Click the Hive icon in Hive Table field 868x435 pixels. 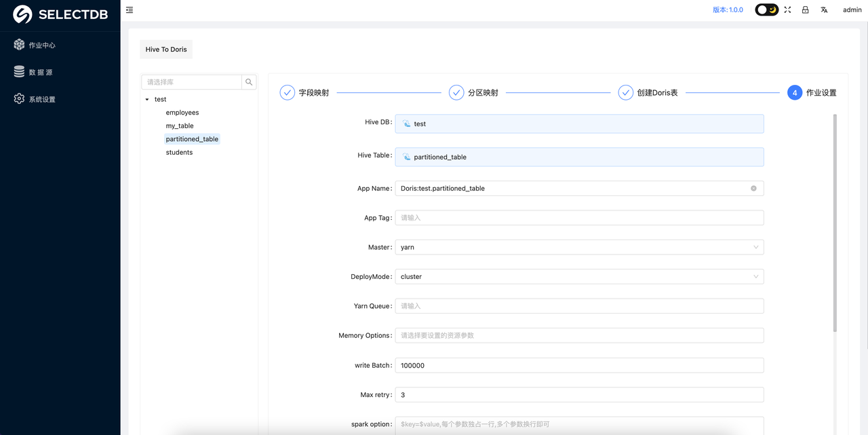click(407, 157)
